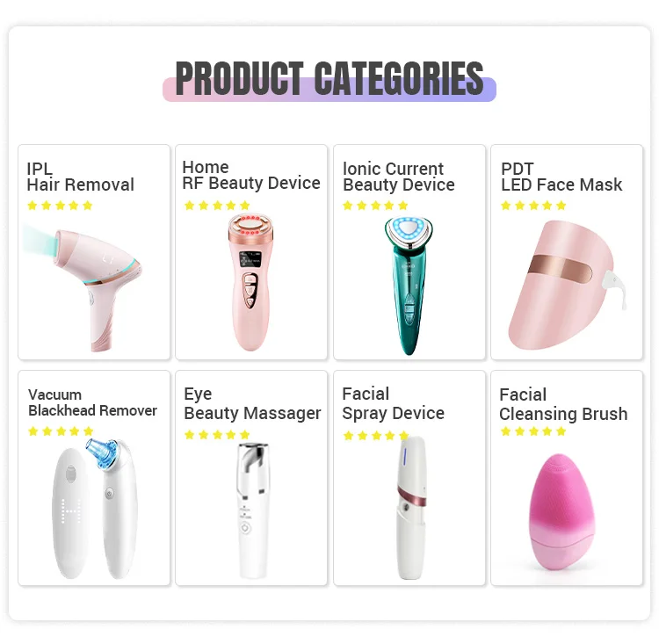Select the white eye massager image

pos(252,510)
